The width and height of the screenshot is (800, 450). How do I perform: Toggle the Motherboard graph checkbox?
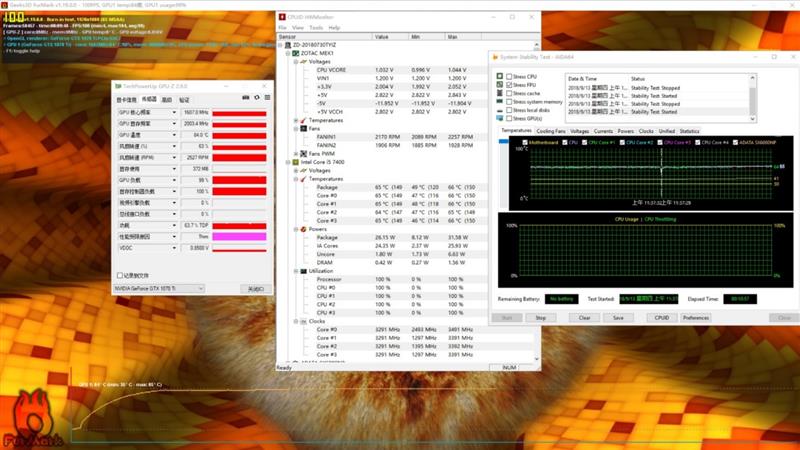coord(525,142)
